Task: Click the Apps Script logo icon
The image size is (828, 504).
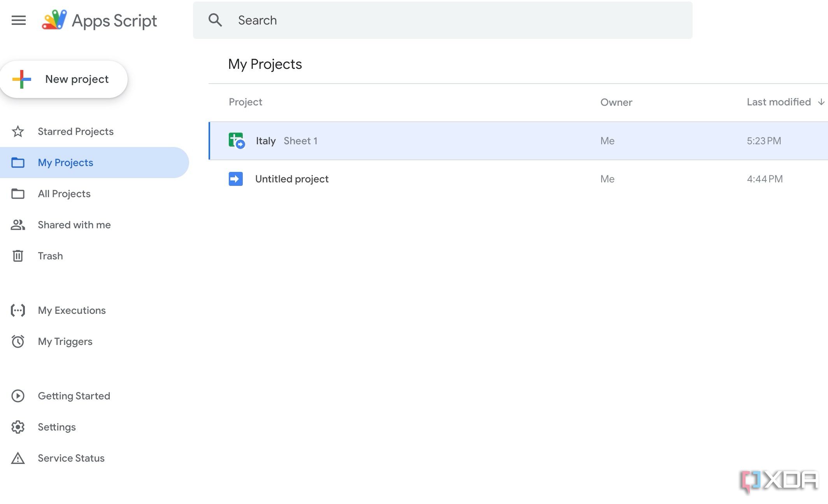Action: 54,20
